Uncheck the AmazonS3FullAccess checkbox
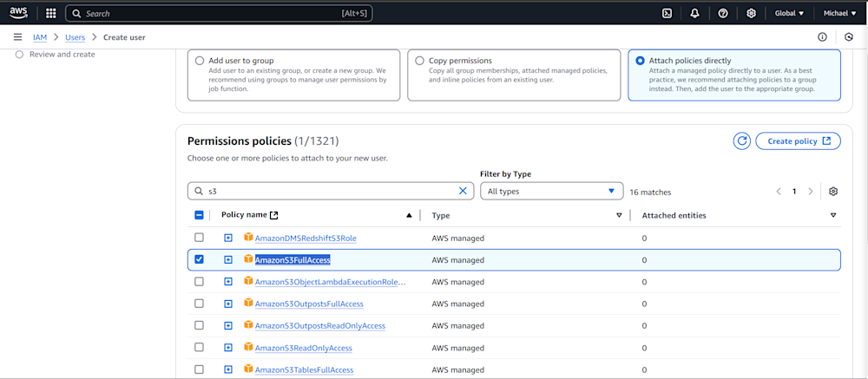Image resolution: width=868 pixels, height=379 pixels. coord(200,259)
